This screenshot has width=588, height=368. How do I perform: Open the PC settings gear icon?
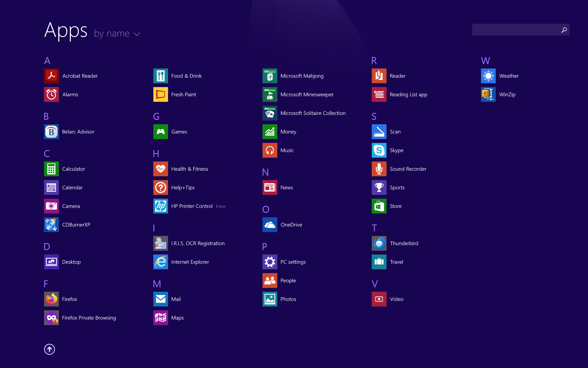click(x=270, y=262)
